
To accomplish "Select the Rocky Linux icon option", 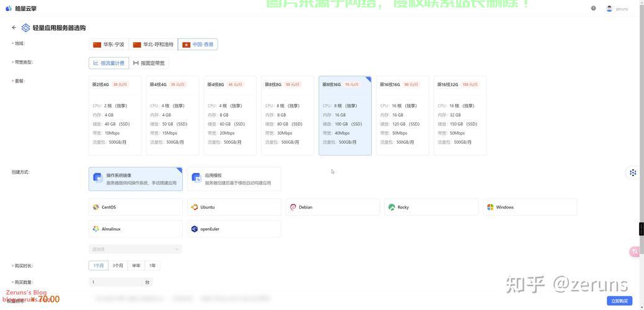I will (392, 207).
